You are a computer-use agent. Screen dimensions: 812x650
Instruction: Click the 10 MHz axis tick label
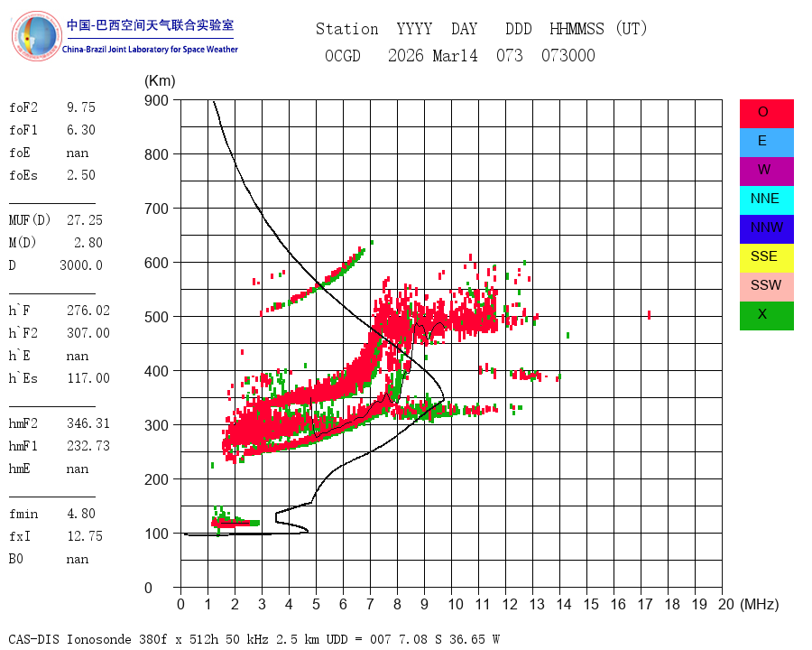tap(456, 604)
